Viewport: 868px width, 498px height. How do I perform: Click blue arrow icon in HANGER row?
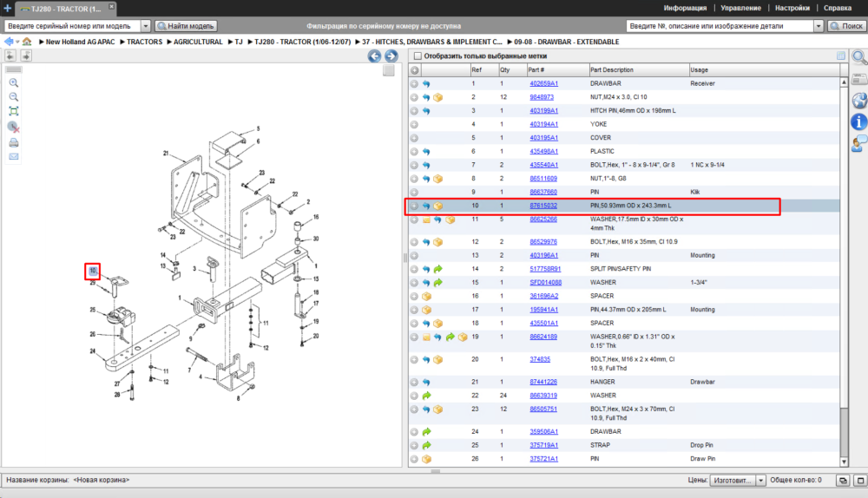(426, 382)
